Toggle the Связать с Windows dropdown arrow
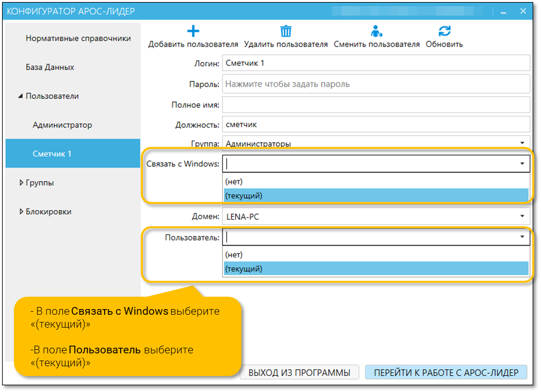Image resolution: width=541 pixels, height=392 pixels. 522,164
